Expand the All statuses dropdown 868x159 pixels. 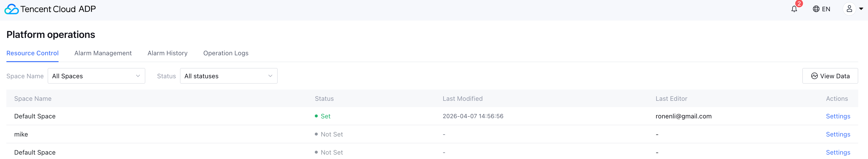[228, 76]
